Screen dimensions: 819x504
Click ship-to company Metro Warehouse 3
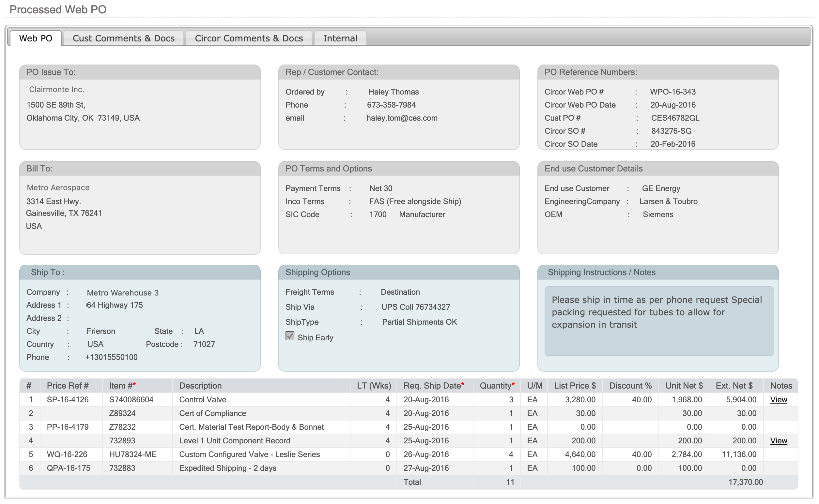(123, 293)
